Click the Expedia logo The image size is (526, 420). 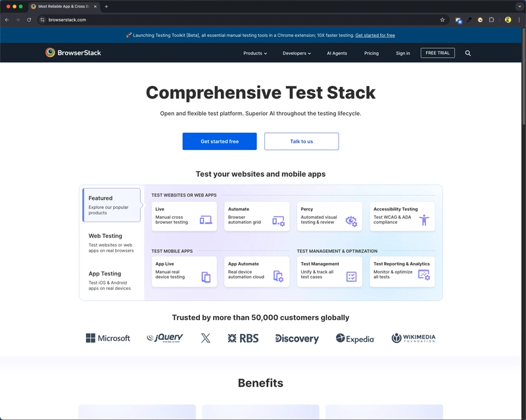[x=355, y=338]
